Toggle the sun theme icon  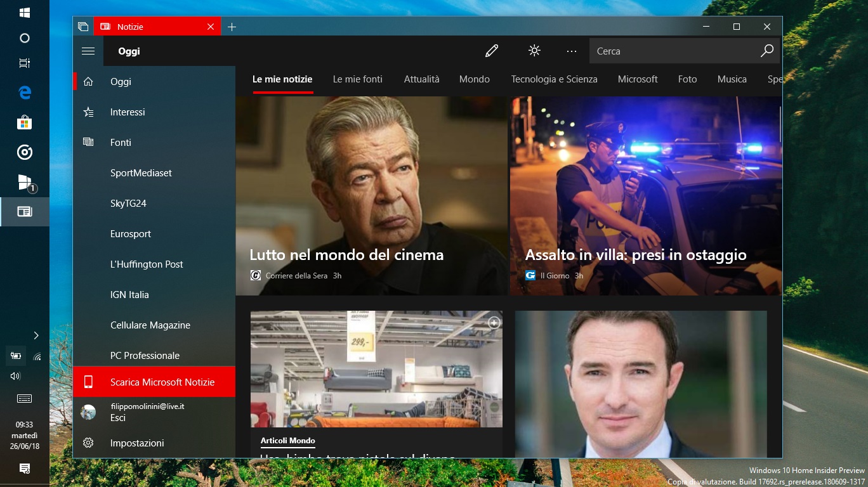pos(534,51)
